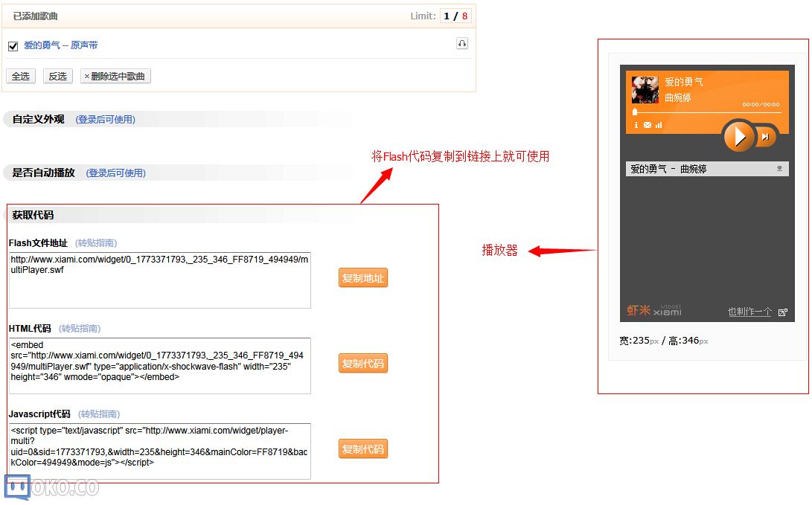Collapse the 获取代码 section header
Viewport: 812px width, 505px height.
coord(33,215)
